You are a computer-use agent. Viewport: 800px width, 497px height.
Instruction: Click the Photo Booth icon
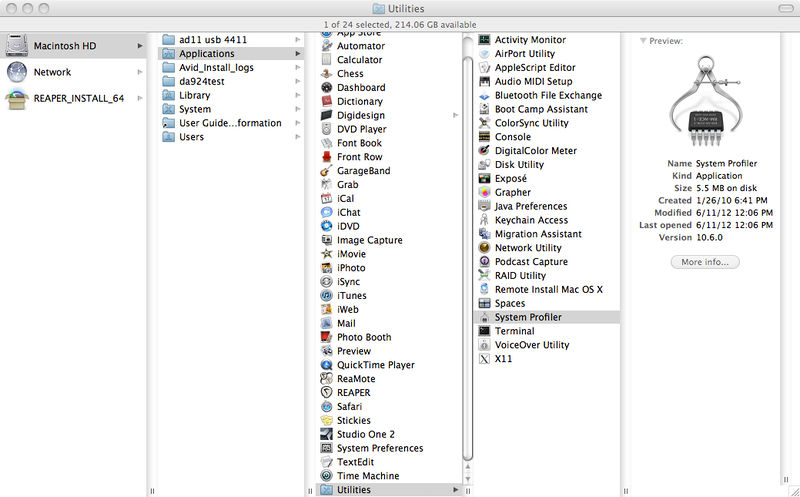(x=327, y=337)
